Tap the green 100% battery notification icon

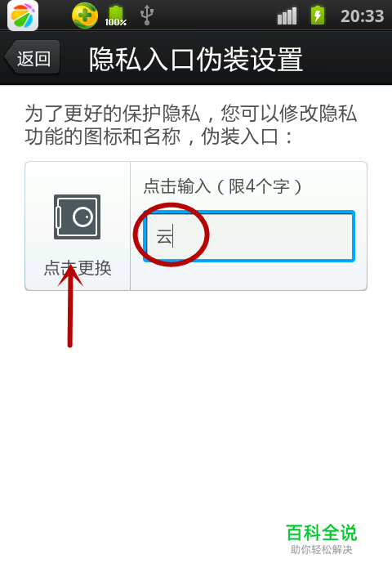[115, 16]
